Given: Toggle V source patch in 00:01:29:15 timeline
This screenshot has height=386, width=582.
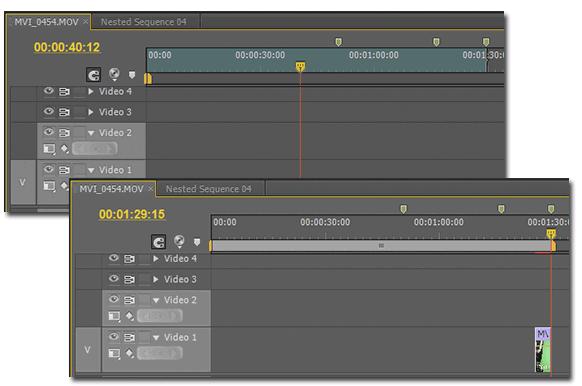Looking at the screenshot, I should (x=88, y=350).
